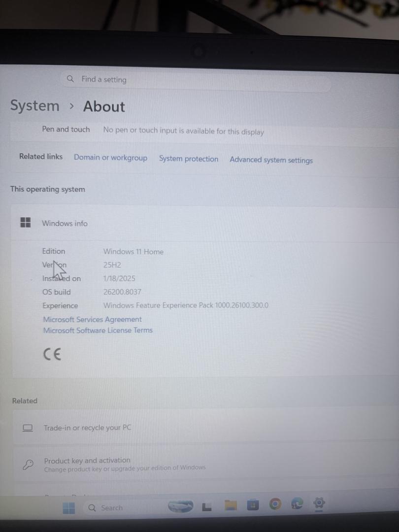This screenshot has height=532, width=399.
Task: Click the key icon by Product key
Action: tap(28, 464)
